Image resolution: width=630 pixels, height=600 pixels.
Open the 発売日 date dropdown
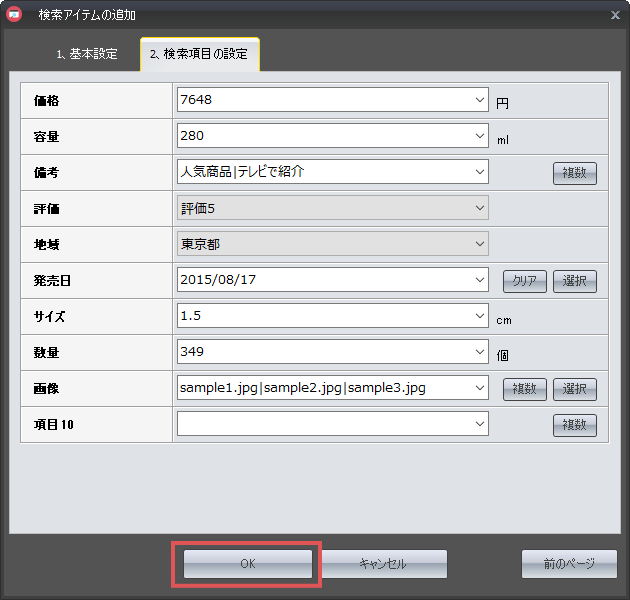(x=480, y=280)
